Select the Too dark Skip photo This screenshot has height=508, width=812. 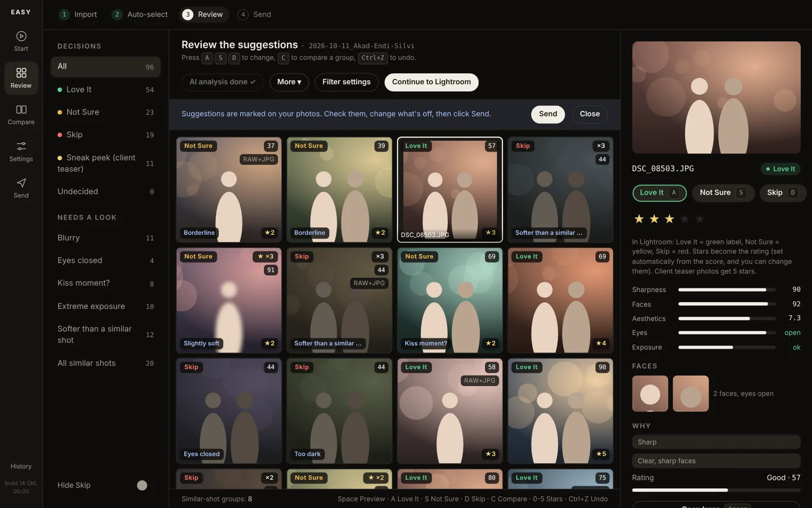[x=340, y=411]
